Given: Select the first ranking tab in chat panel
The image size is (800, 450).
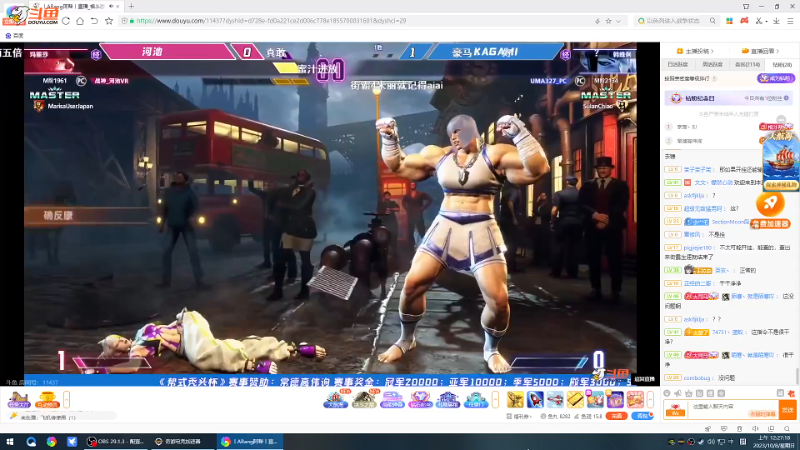Looking at the screenshot, I should (678, 65).
